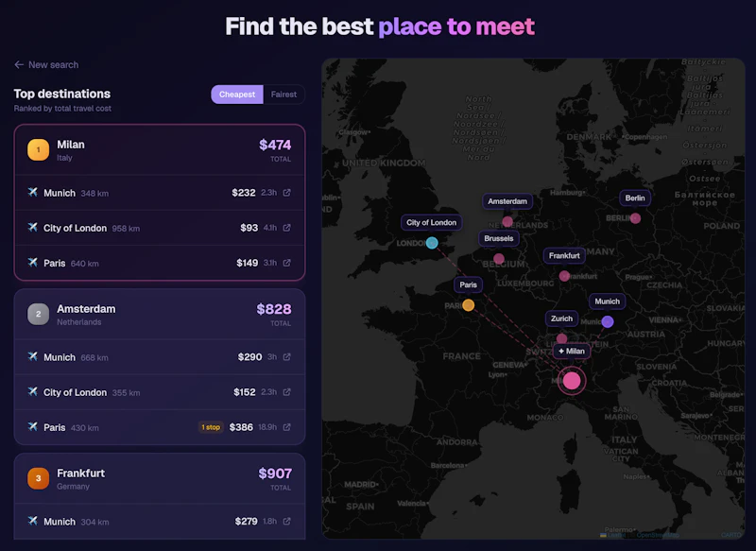
Task: Select the Frankfurt map marker dot
Action: [564, 276]
